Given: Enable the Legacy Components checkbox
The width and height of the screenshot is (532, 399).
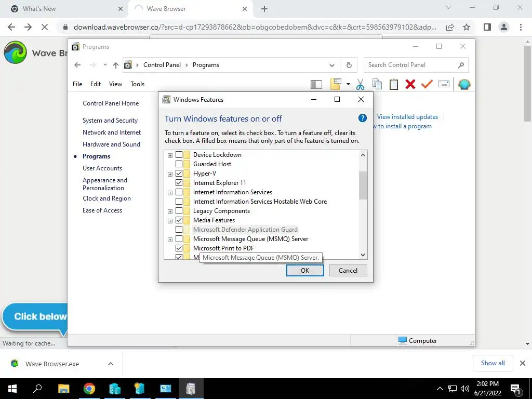Looking at the screenshot, I should 179,211.
